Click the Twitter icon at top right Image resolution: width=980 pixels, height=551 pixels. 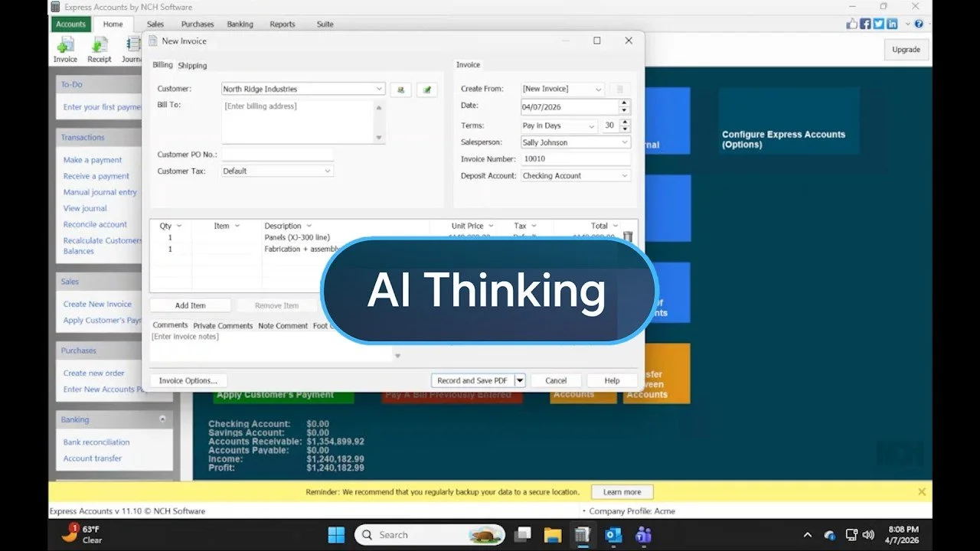coord(879,24)
